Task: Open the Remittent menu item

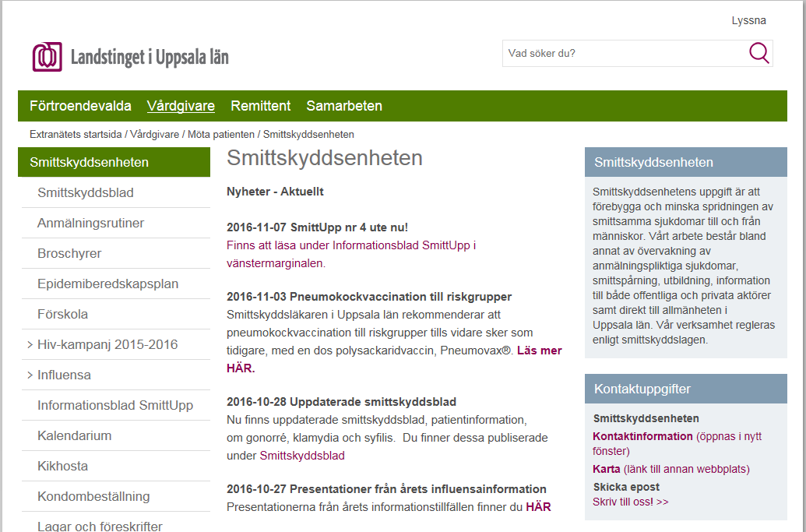Action: pyautogui.click(x=261, y=106)
